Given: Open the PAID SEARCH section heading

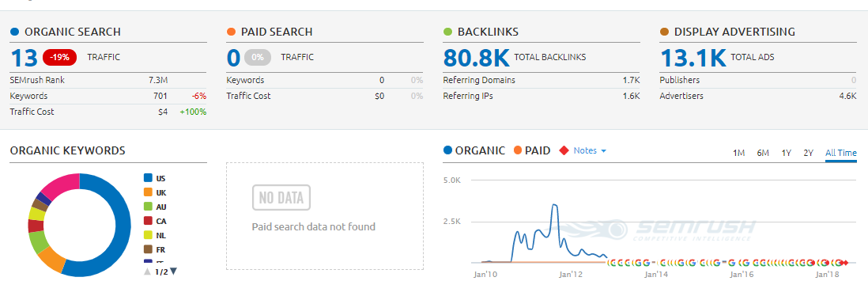Looking at the screenshot, I should pyautogui.click(x=277, y=32).
